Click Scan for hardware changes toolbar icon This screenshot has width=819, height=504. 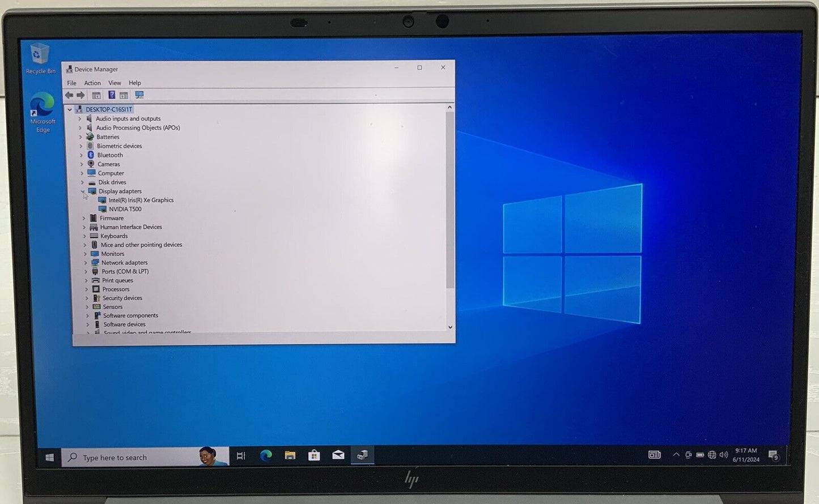[x=139, y=95]
